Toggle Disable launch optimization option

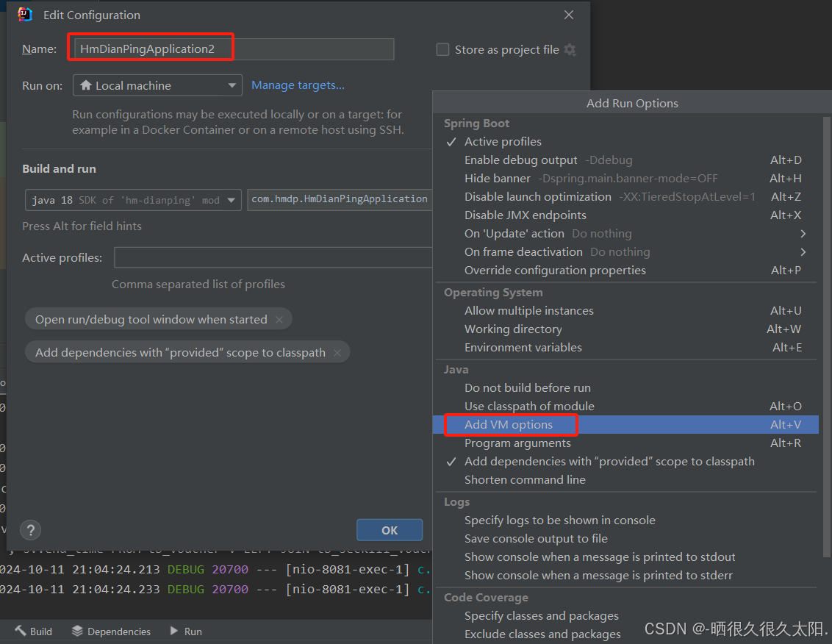(627, 196)
